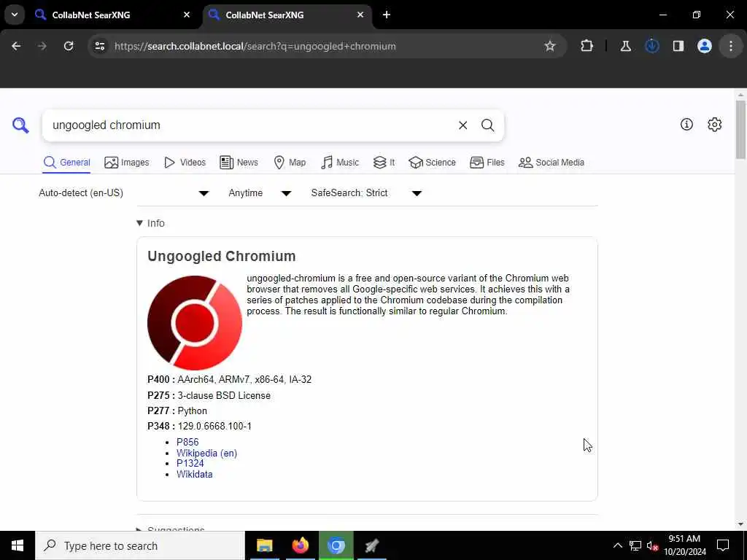Viewport: 747px width, 560px height.
Task: Launch Firefox from the taskbar
Action: tap(300, 545)
